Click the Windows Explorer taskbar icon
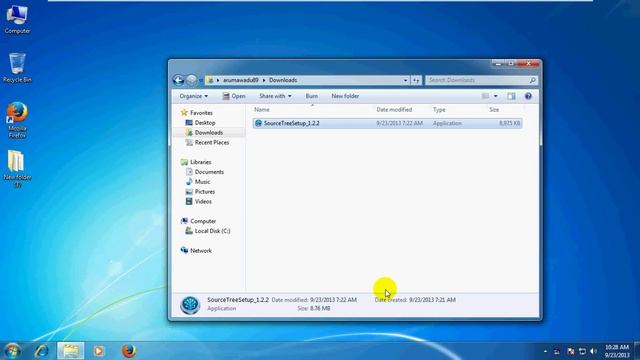Screen dimensions: 640x360 (71, 351)
